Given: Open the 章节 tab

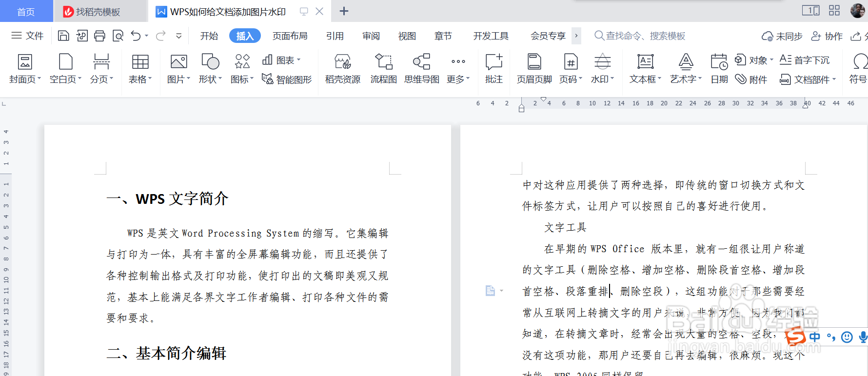Looking at the screenshot, I should tap(443, 36).
